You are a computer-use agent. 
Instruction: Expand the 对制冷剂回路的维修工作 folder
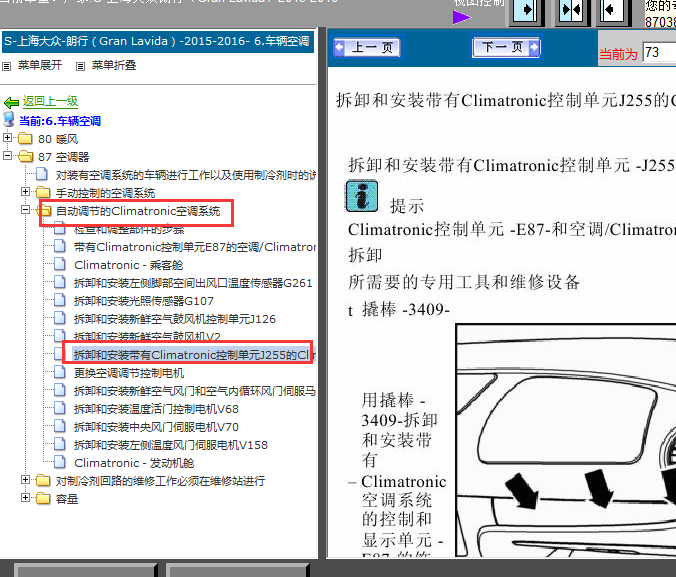[25, 480]
